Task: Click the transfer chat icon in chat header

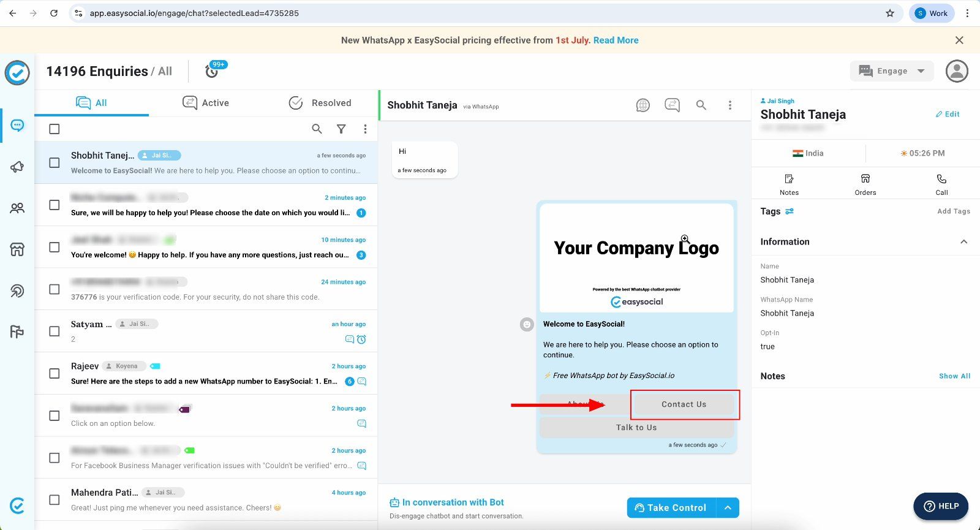Action: click(672, 105)
